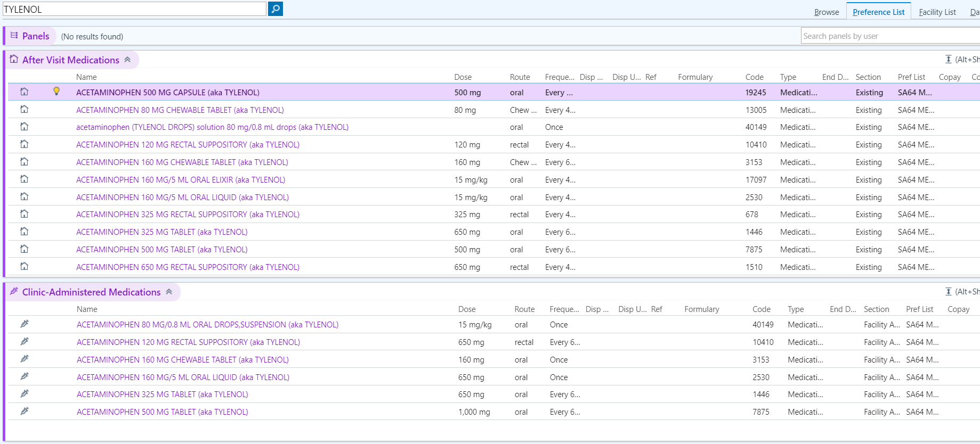
Task: Click the After Visit Name column header
Action: (x=86, y=77)
